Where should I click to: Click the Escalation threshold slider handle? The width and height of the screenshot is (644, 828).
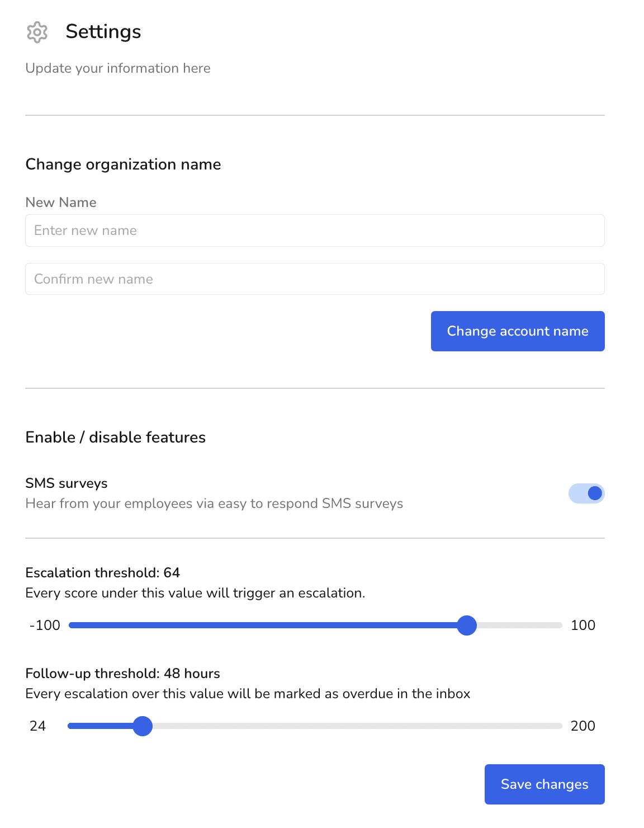click(x=467, y=625)
